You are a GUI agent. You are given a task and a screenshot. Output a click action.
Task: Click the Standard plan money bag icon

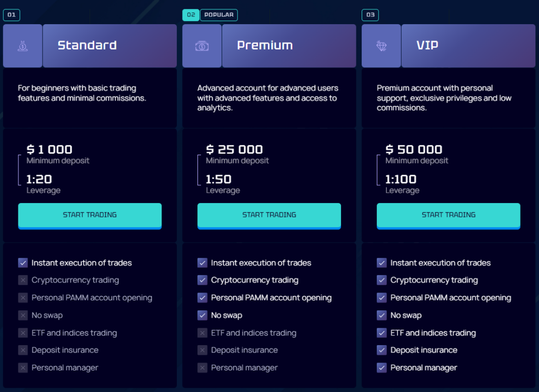point(23,46)
